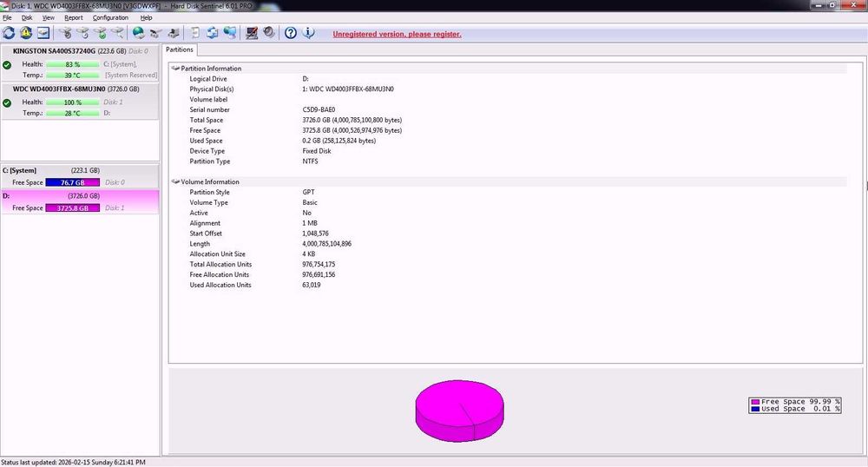Image resolution: width=868 pixels, height=467 pixels.
Task: Click the Device Type value Fixed Disk
Action: coord(317,151)
